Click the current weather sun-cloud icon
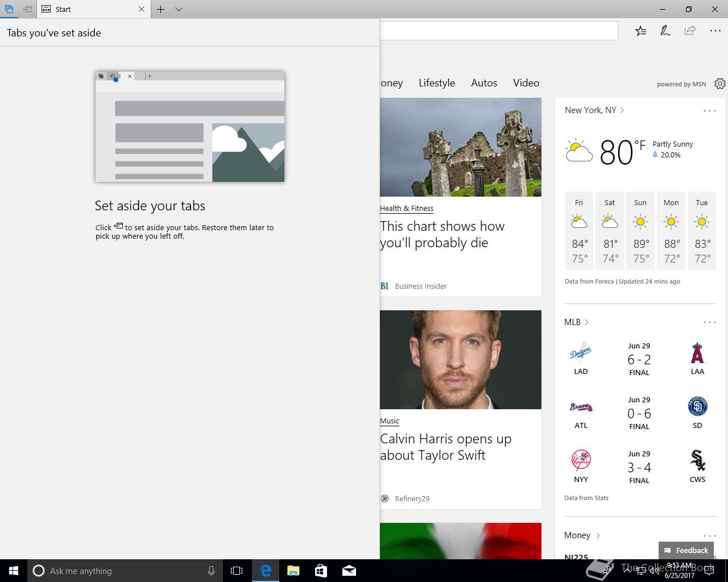728x582 pixels. 579,151
